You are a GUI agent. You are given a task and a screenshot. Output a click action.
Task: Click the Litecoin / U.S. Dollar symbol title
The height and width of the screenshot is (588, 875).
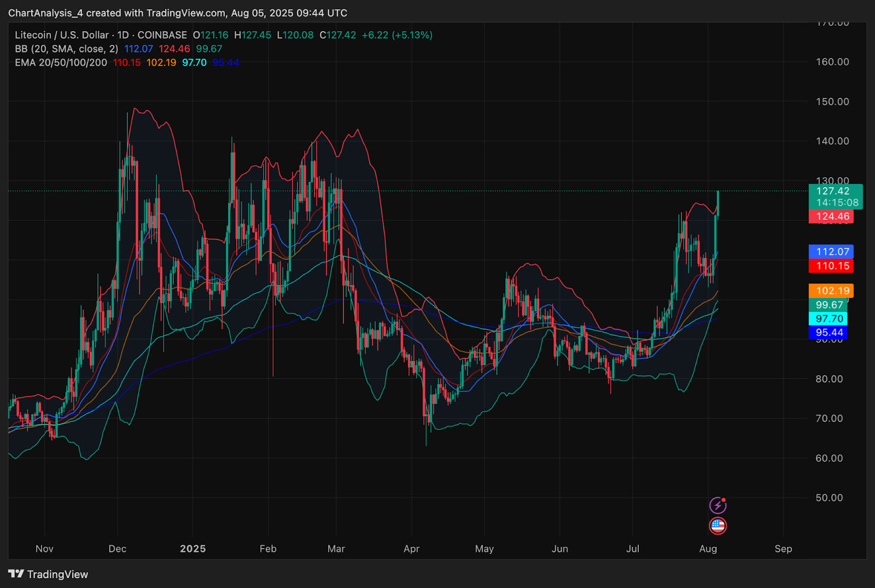(x=62, y=35)
